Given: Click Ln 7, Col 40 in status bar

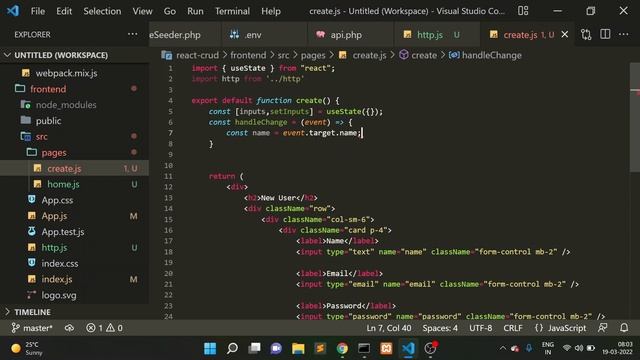Looking at the screenshot, I should (x=389, y=328).
